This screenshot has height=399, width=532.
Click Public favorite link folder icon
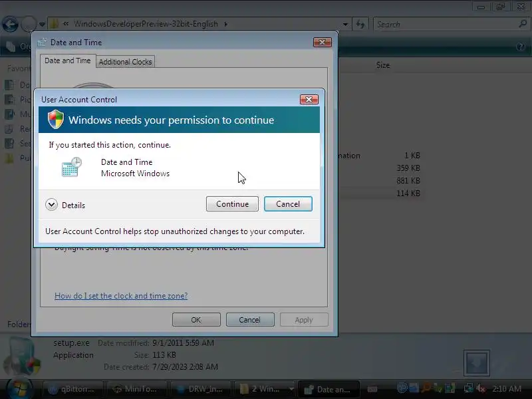coord(9,158)
